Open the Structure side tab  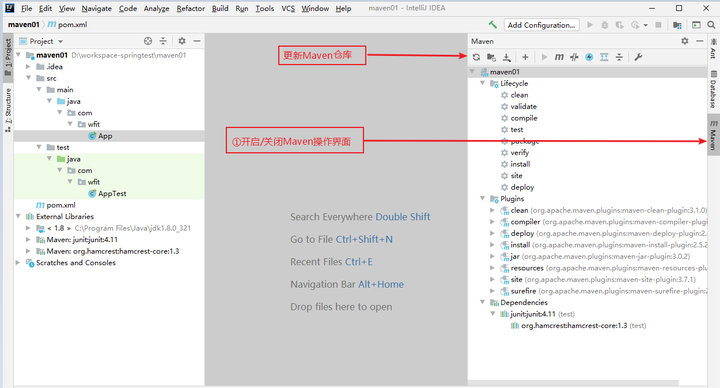click(8, 110)
